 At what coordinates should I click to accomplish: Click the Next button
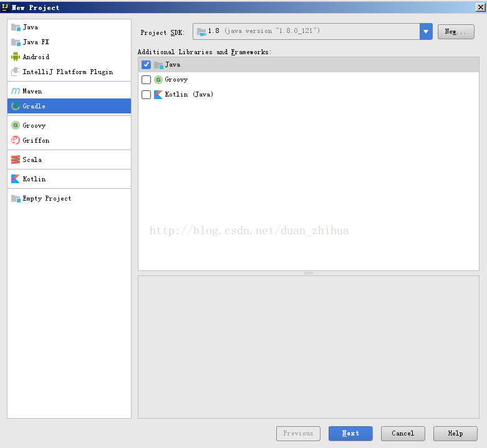click(350, 434)
